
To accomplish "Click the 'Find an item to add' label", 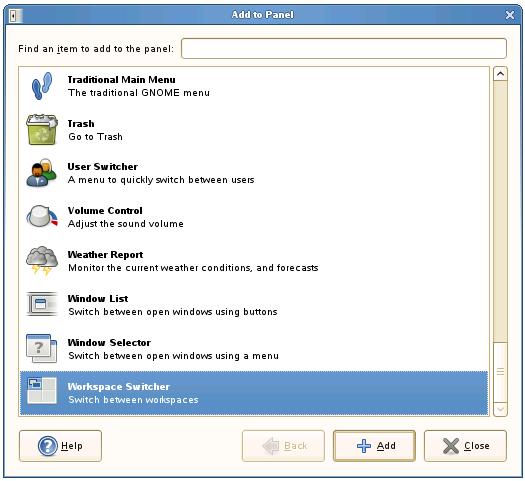I will [x=96, y=49].
